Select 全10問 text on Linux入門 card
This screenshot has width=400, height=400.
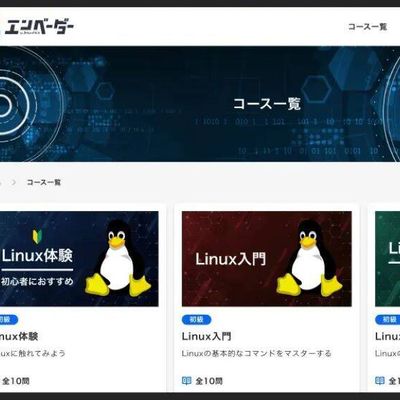(209, 381)
